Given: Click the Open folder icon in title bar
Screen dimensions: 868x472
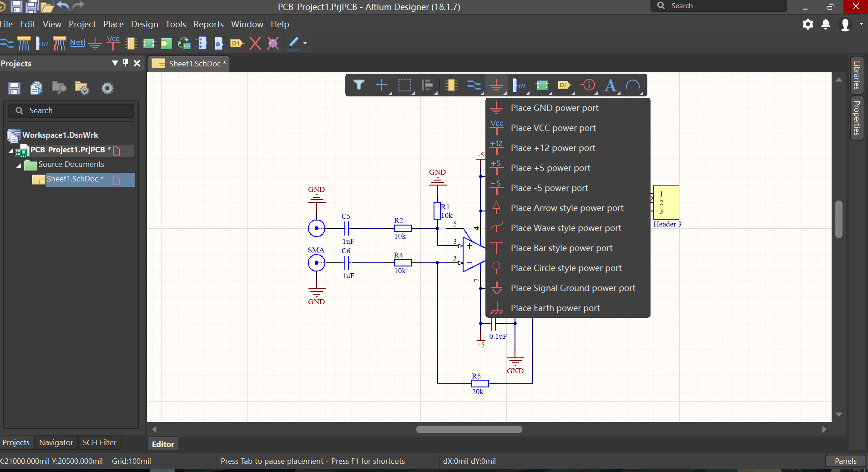Looking at the screenshot, I should coord(47,6).
